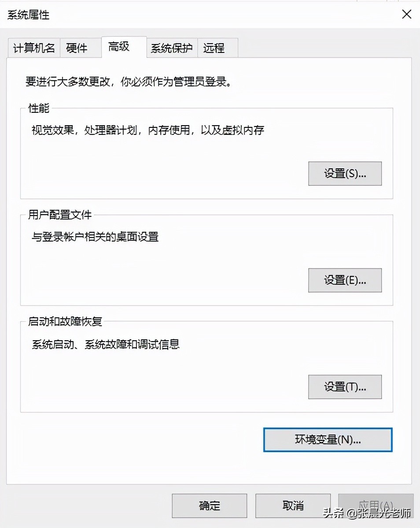Configure startup and failure debugging options
Screen dimensions: 420x528
coord(345,387)
